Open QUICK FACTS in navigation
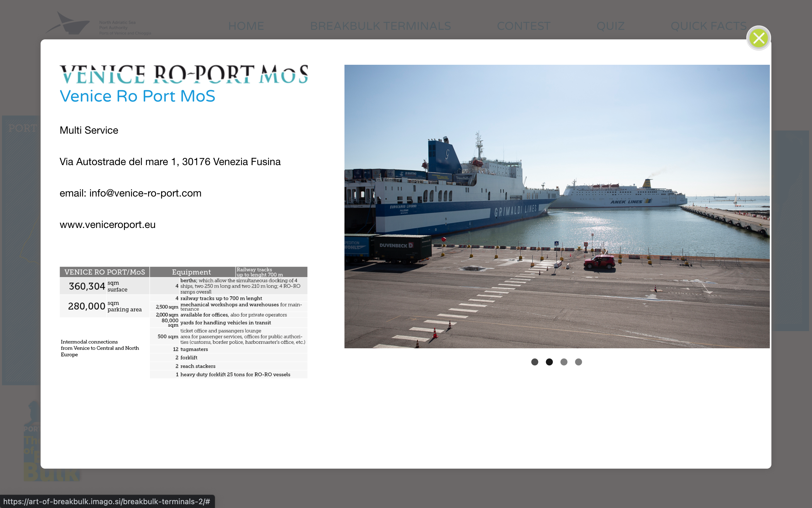Screen dimensions: 812x508 tap(708, 26)
